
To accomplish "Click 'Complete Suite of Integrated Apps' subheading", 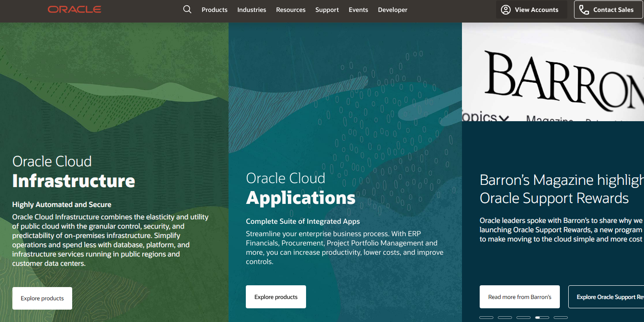I will coord(303,221).
